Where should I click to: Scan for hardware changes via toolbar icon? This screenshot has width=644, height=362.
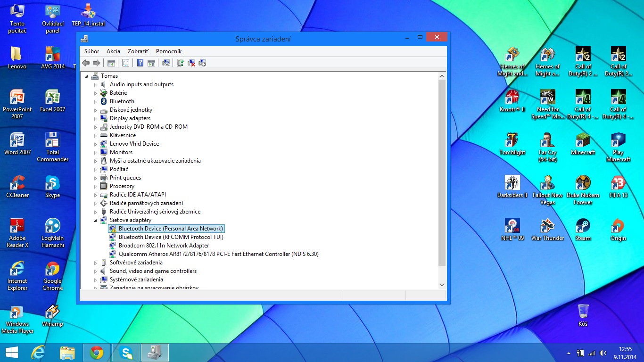pos(165,63)
